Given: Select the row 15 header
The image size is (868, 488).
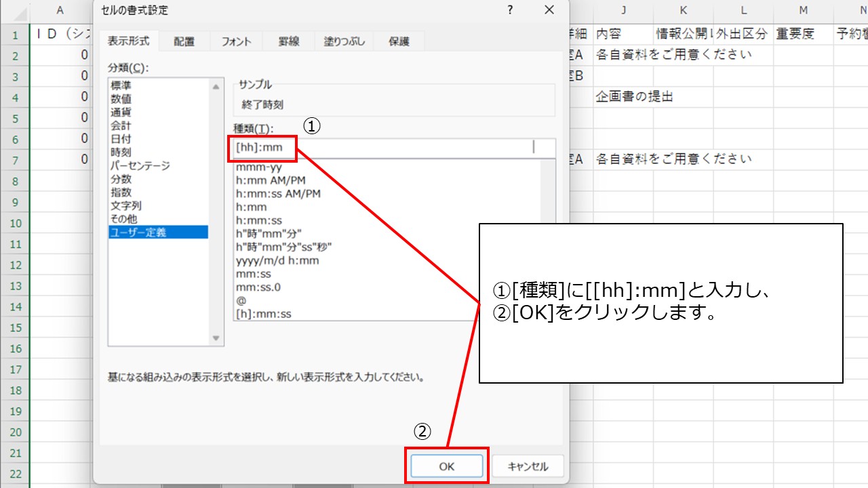Looking at the screenshot, I should coord(14,327).
